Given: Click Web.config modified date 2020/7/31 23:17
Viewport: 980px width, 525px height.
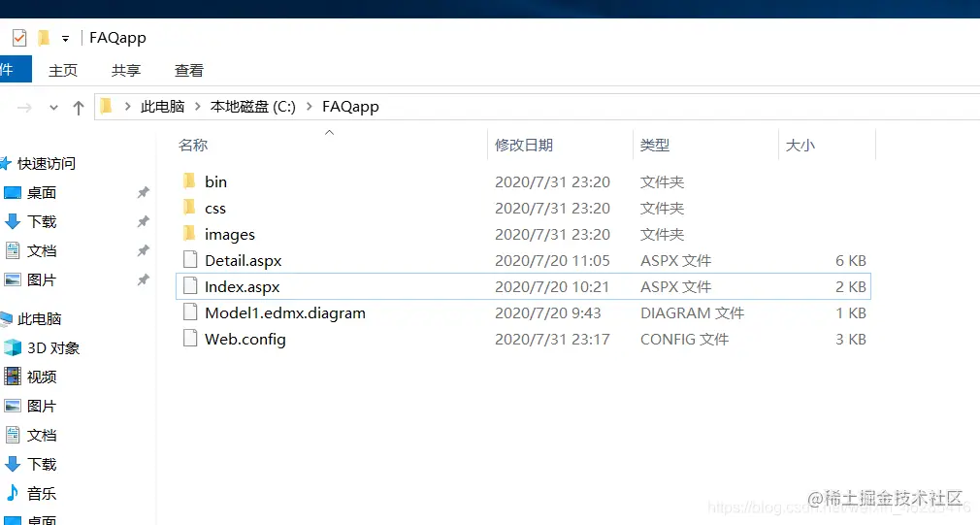Looking at the screenshot, I should click(552, 340).
